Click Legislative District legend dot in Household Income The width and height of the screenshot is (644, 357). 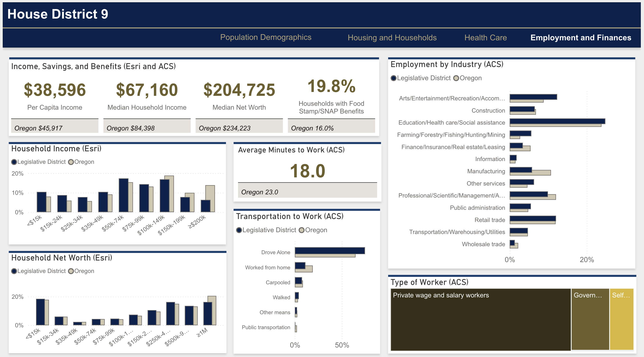pyautogui.click(x=14, y=162)
